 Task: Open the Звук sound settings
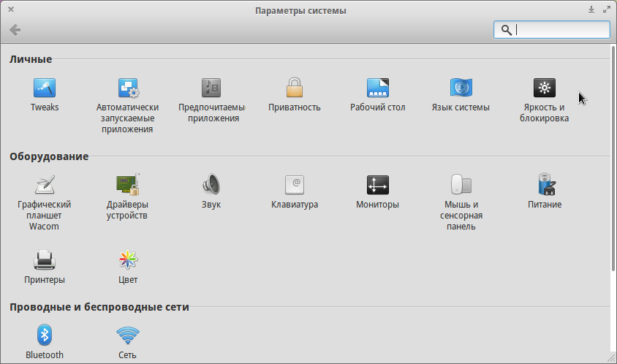click(211, 184)
